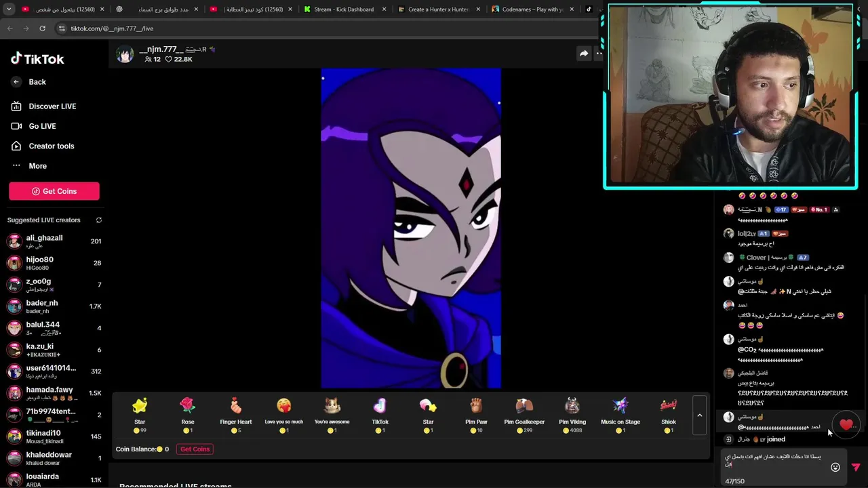The image size is (868, 488).
Task: Send the Finger Heart gift
Action: coord(235,414)
